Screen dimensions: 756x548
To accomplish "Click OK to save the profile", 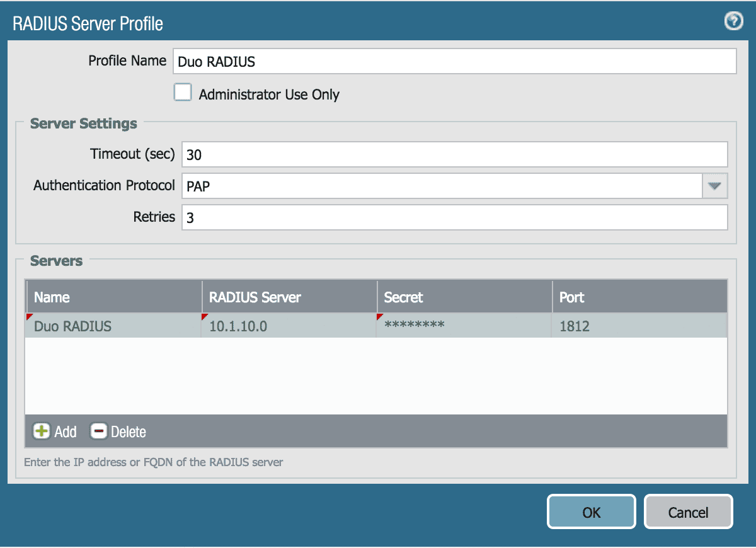I will (x=590, y=511).
